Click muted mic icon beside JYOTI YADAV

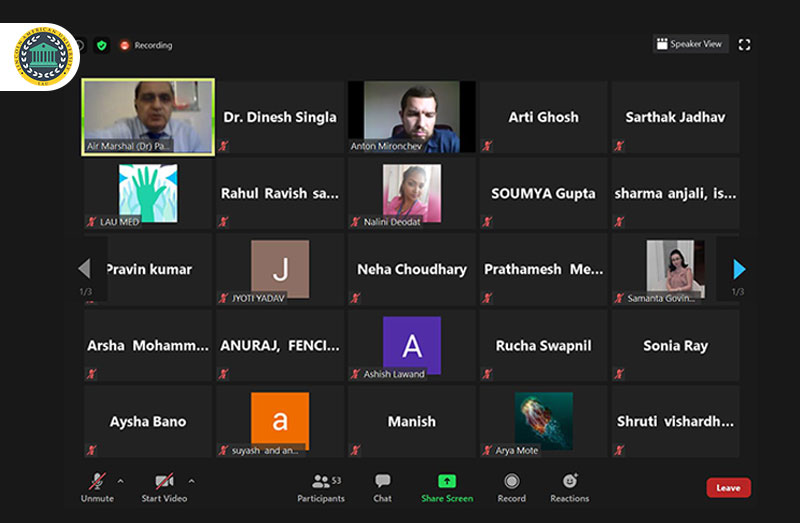(x=223, y=297)
